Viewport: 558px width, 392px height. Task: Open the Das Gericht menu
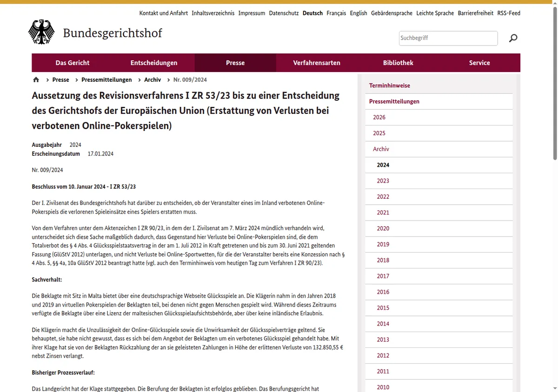pyautogui.click(x=73, y=63)
